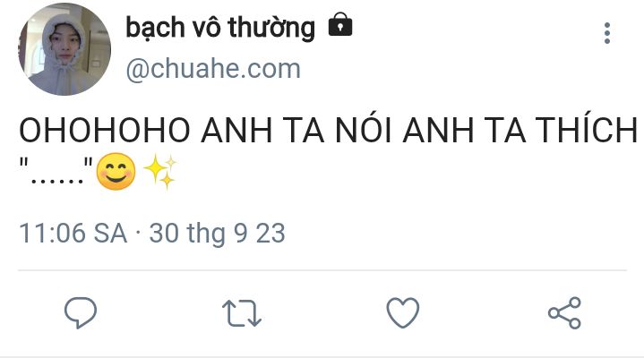Click the first ANH TA phrase in the tweet
This screenshot has height=358, width=644.
coord(262,131)
